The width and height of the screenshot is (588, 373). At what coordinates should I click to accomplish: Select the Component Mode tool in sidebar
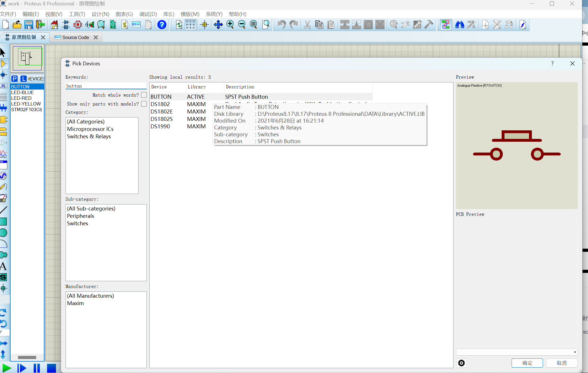[4, 64]
